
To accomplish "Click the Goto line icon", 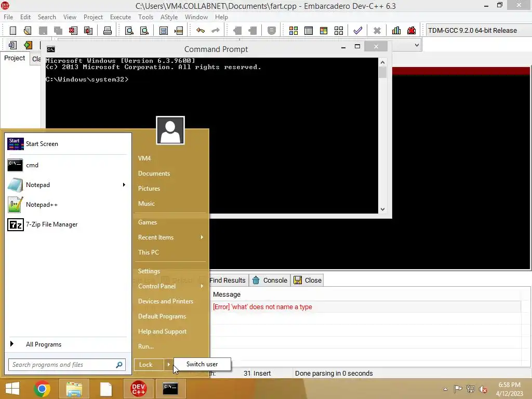I will coord(179,31).
